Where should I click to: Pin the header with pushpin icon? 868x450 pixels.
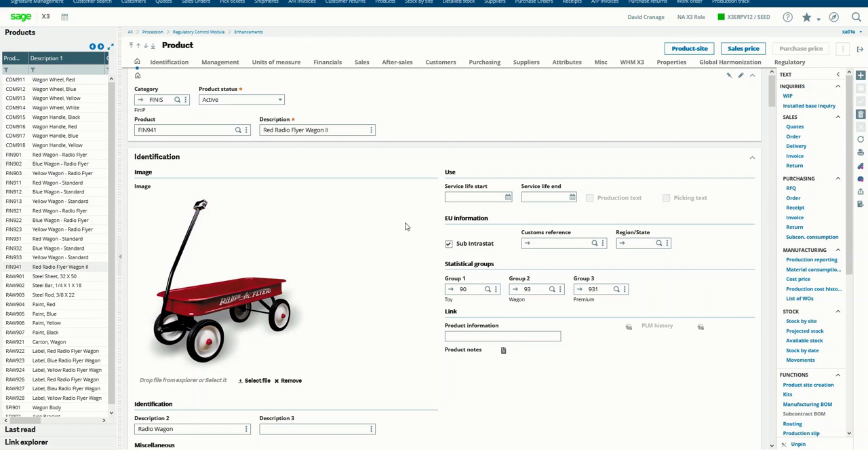729,75
